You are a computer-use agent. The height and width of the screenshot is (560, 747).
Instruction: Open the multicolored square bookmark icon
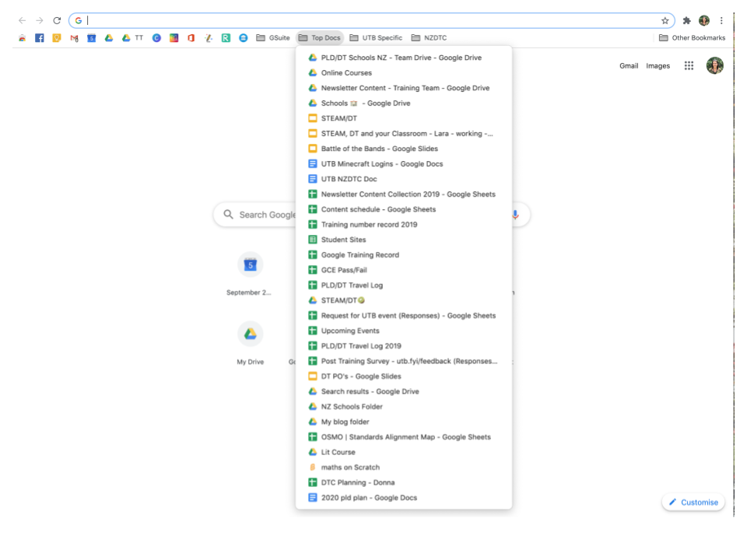click(x=174, y=38)
